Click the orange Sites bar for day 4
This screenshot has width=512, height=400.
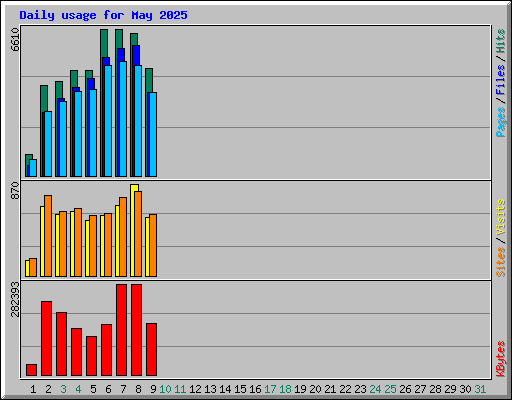coord(78,242)
